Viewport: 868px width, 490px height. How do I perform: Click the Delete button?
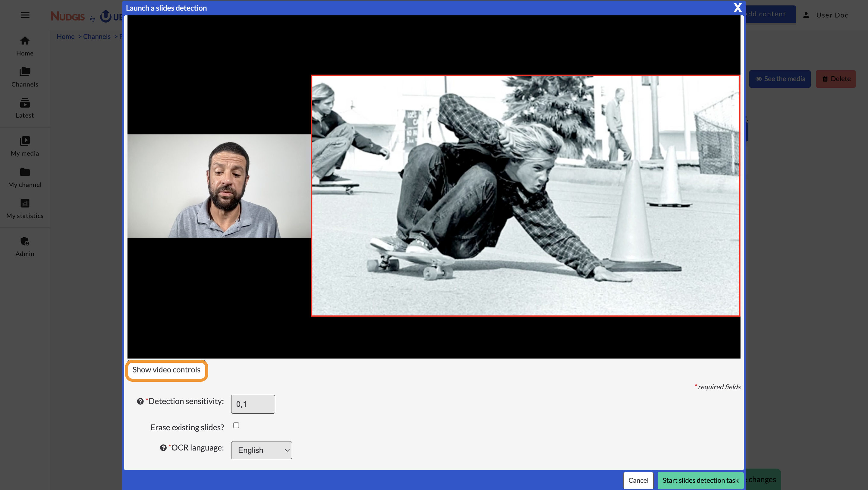[x=836, y=79]
